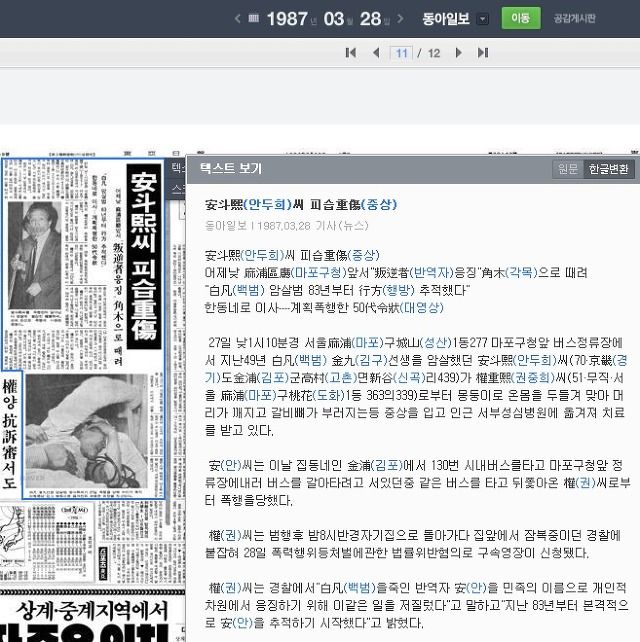Select the year 1987 field
640x642 pixels.
(x=287, y=19)
